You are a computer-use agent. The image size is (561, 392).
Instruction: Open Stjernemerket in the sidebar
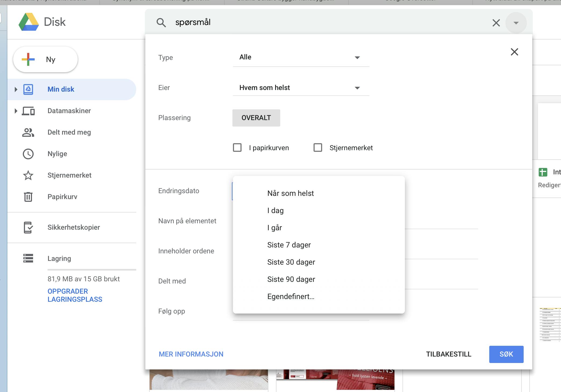(69, 175)
